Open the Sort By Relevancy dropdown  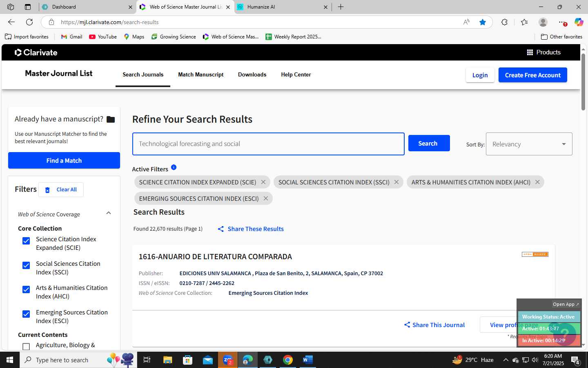(529, 144)
